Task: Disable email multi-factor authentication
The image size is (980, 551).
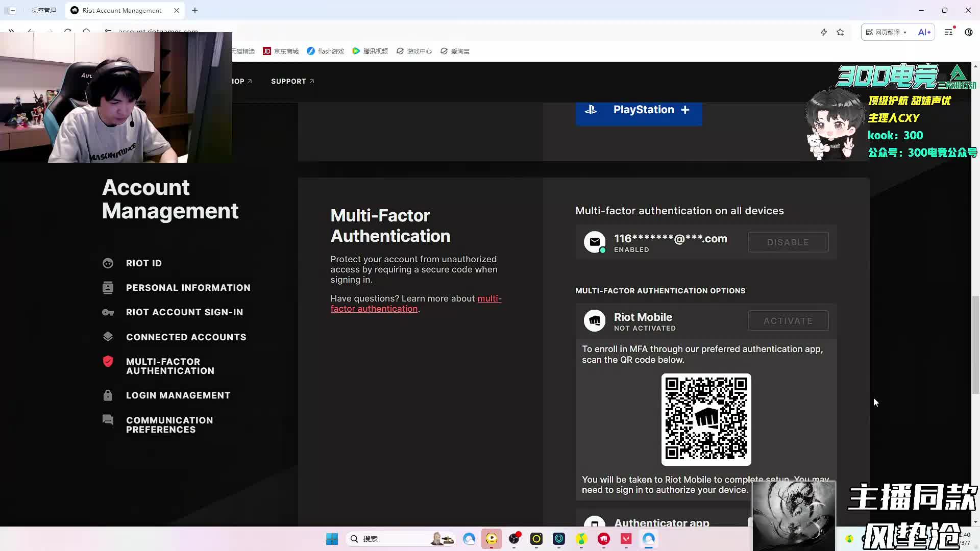Action: 788,242
